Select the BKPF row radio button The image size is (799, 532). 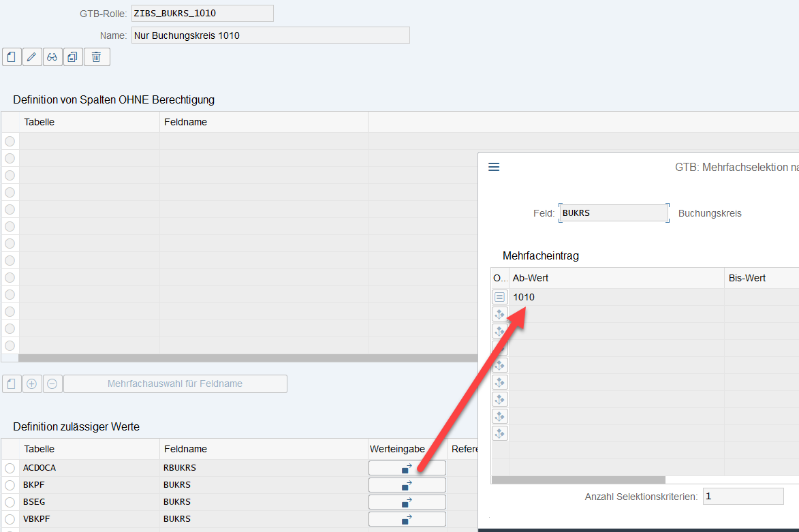[10, 485]
